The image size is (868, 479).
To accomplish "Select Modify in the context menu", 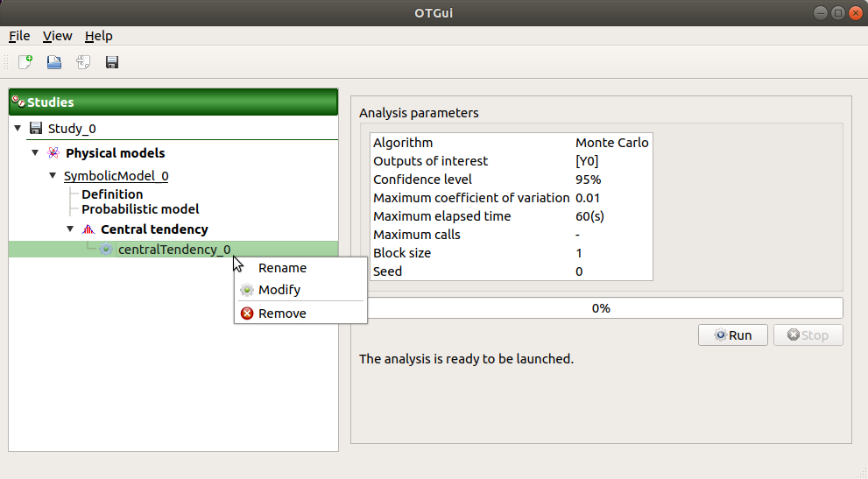I will 279,290.
